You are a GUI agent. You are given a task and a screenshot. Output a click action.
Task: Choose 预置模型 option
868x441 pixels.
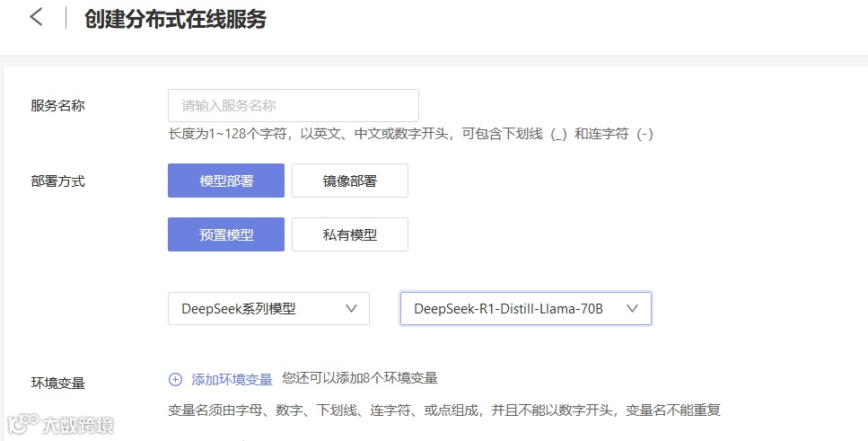[226, 234]
